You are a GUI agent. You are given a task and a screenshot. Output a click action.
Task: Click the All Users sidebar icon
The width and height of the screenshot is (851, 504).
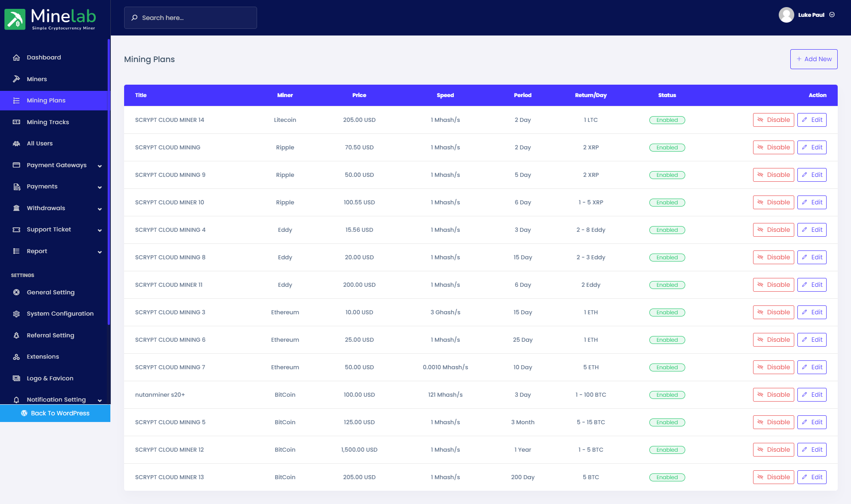click(16, 143)
